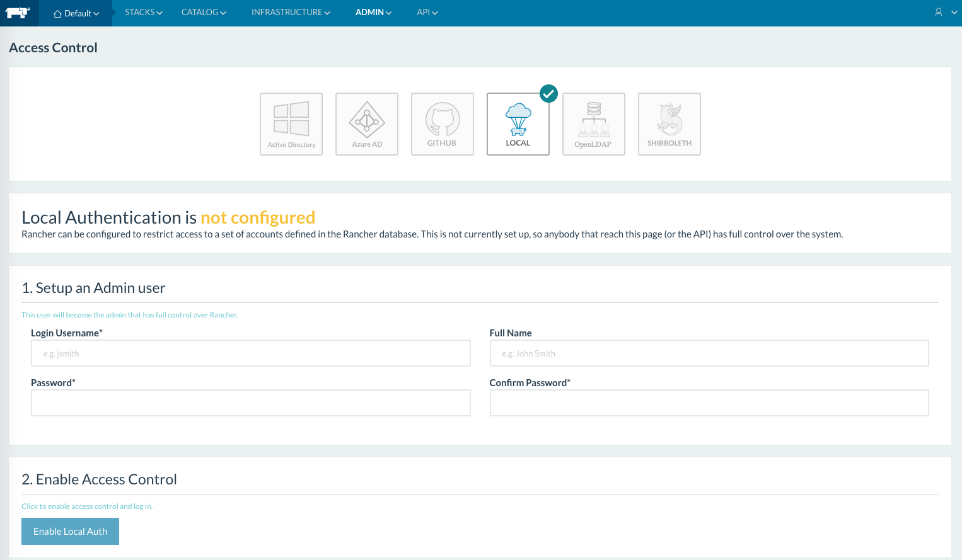Expand the Catalog menu

(204, 13)
